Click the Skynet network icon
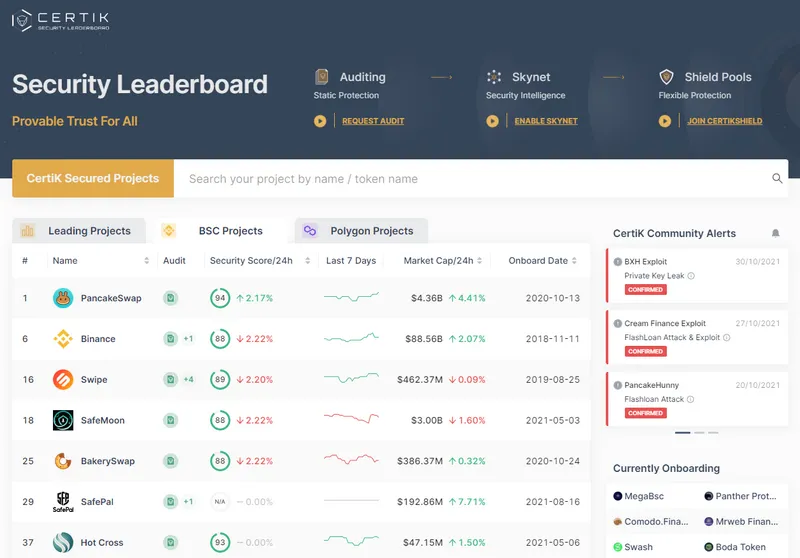The height and width of the screenshot is (558, 800). [x=494, y=77]
